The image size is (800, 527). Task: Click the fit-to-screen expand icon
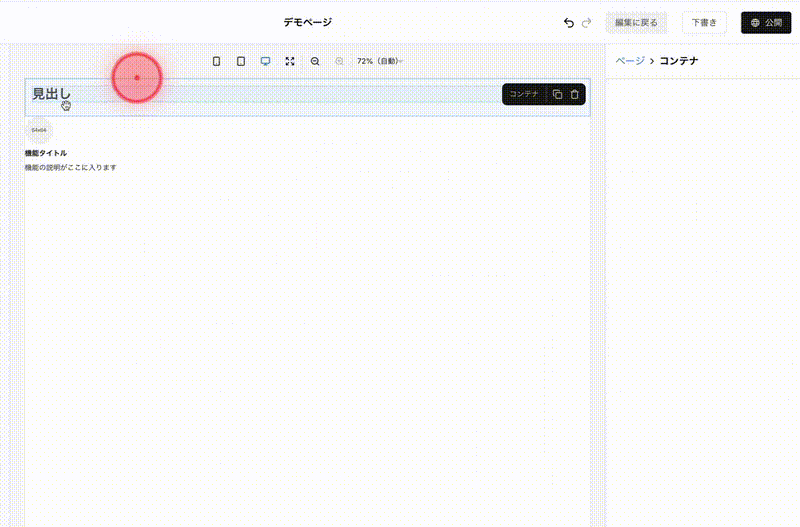click(290, 61)
